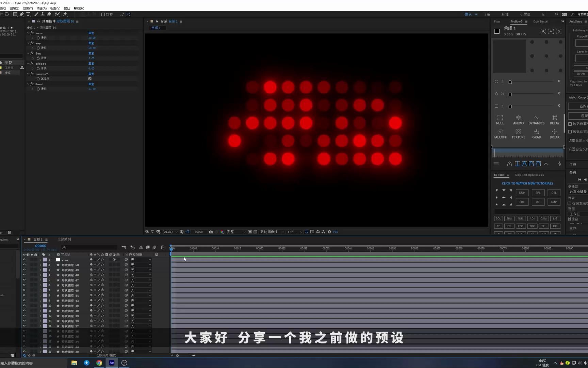Collapse the base effect in Effect Controls
The width and height of the screenshot is (588, 368).
coord(29,33)
